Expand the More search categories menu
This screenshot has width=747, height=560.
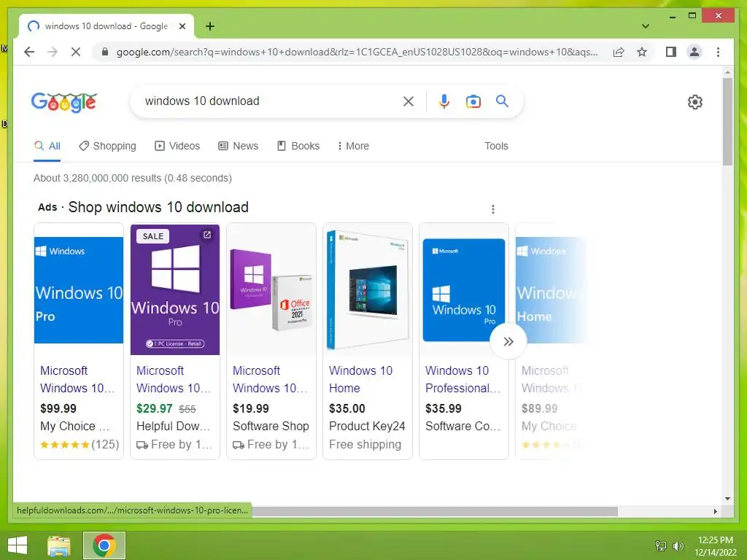click(x=353, y=146)
